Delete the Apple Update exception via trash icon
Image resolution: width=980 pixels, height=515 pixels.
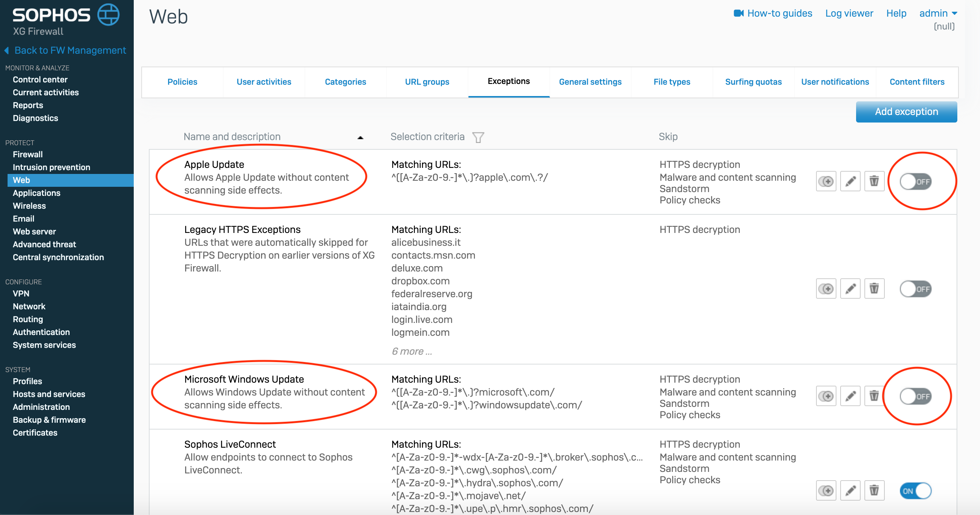(x=874, y=181)
